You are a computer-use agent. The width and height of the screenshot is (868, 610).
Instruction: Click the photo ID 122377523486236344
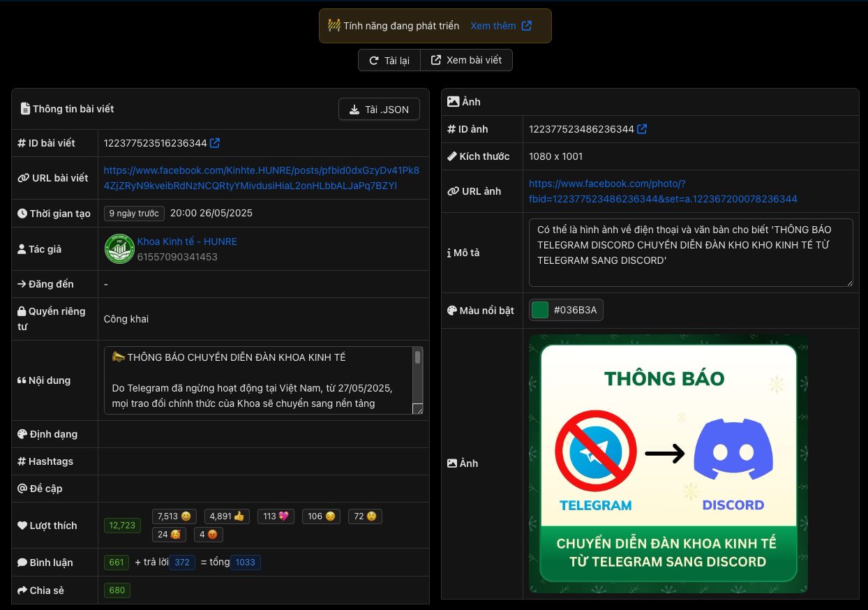(581, 129)
